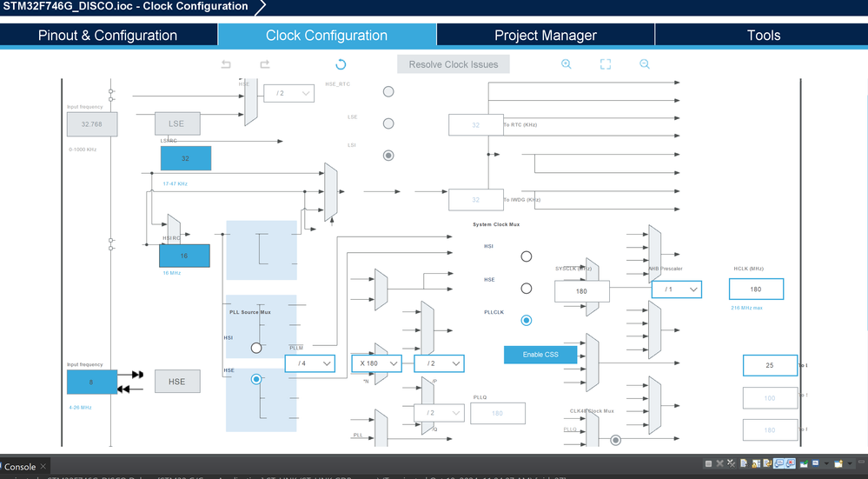Screen dimensions: 868x479
Task: Click the '4-26 MHz' range label
Action: pyautogui.click(x=80, y=408)
